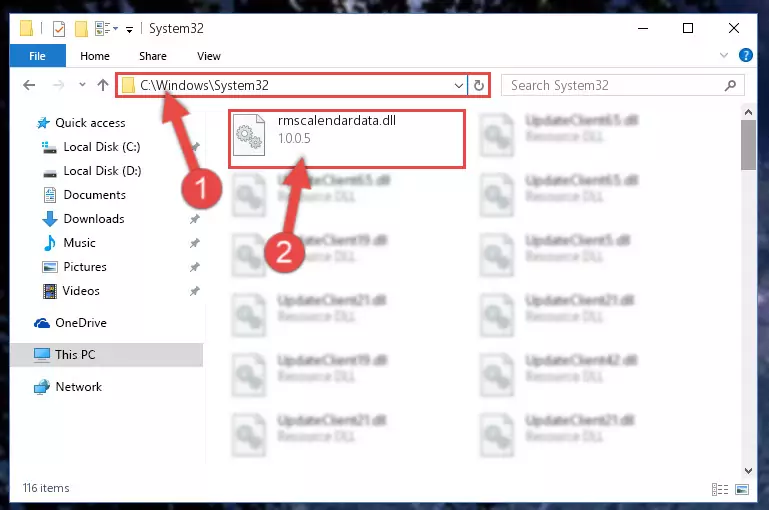Open Documents in the sidebar
The width and height of the screenshot is (769, 510).
point(85,195)
